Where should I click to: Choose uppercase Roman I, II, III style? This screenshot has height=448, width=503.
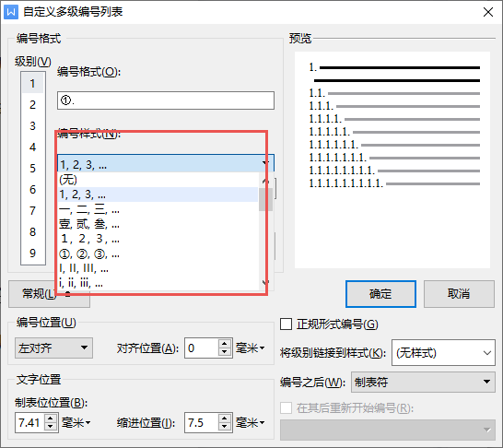(158, 268)
